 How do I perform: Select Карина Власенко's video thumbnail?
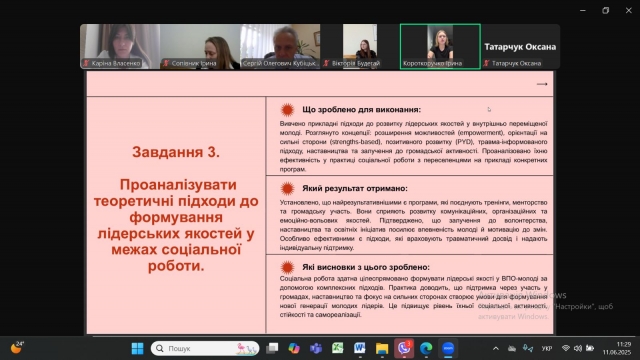coord(120,47)
